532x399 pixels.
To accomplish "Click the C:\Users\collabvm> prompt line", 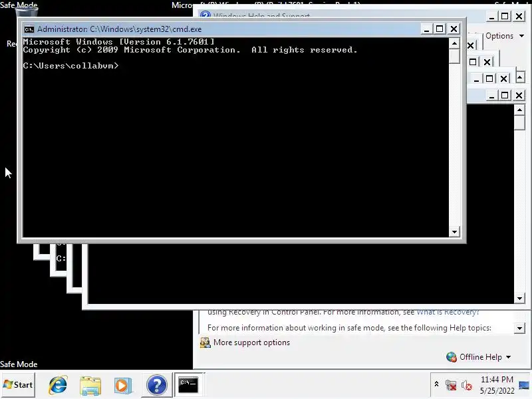I will [x=71, y=66].
